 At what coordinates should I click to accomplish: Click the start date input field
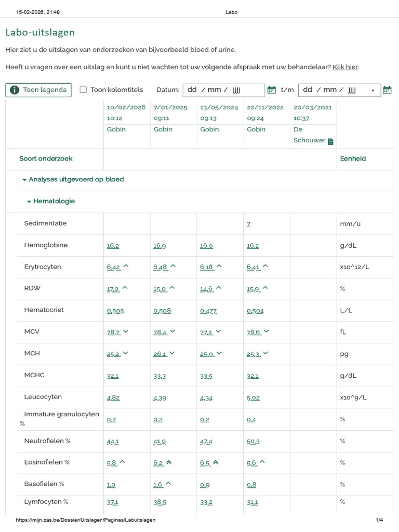[x=223, y=90]
